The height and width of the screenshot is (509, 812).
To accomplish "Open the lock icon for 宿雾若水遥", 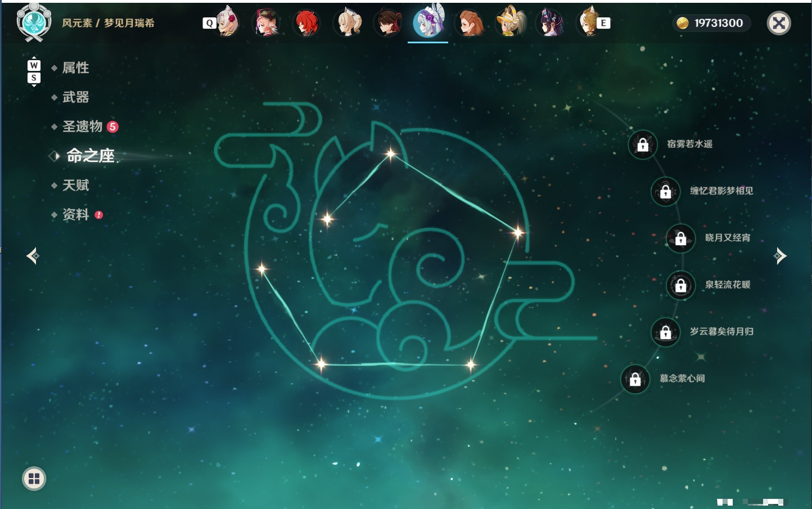I will click(643, 145).
